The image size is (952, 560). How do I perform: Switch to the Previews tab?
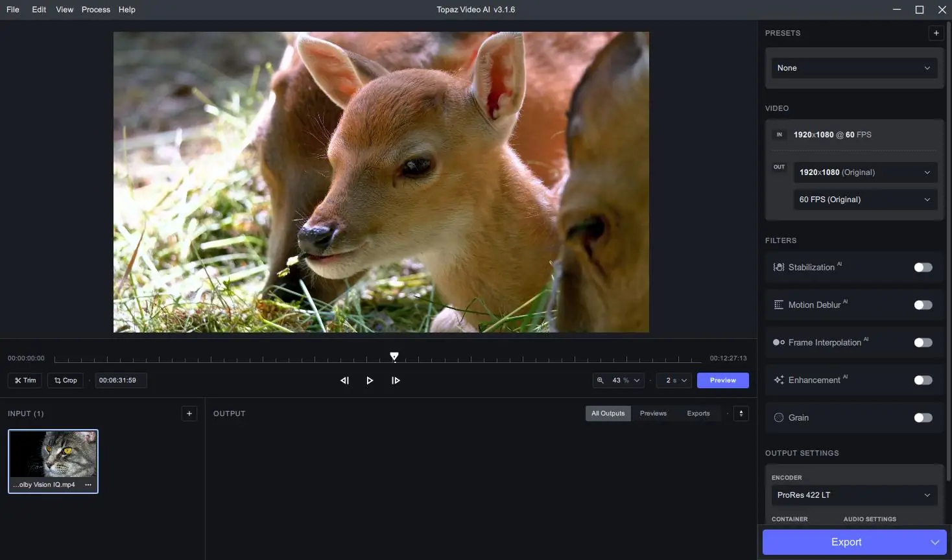coord(653,414)
